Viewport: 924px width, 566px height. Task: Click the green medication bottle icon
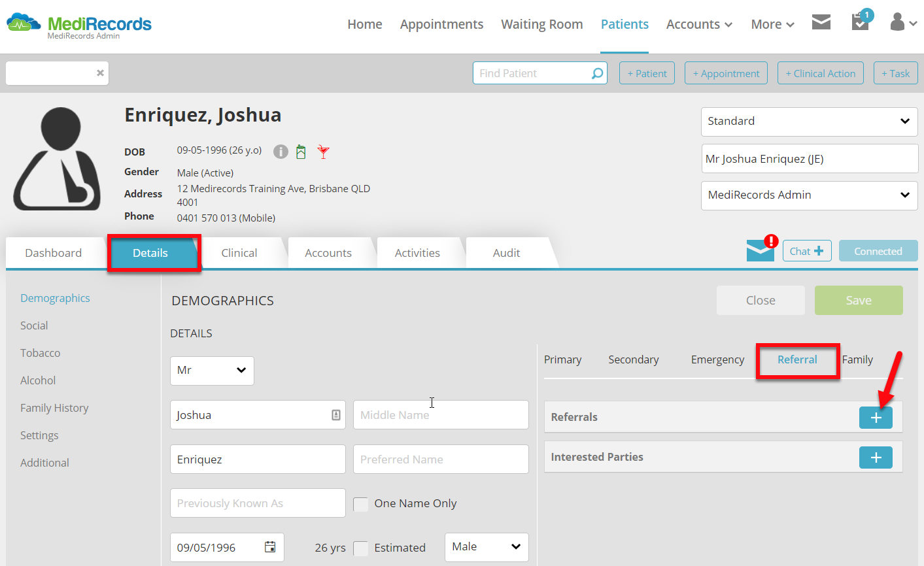pyautogui.click(x=301, y=152)
